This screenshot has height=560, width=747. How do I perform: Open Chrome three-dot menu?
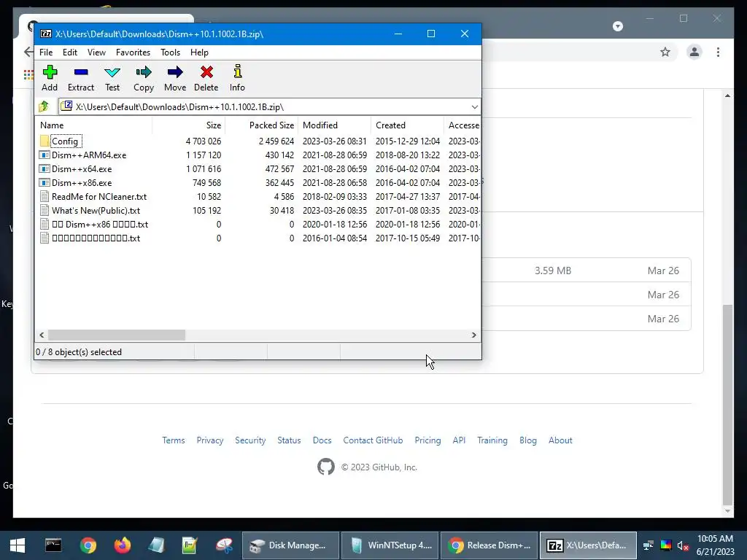[718, 52]
